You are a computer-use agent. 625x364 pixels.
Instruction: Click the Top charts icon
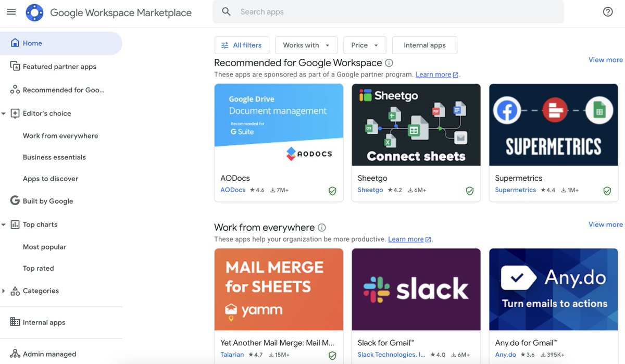tap(15, 224)
